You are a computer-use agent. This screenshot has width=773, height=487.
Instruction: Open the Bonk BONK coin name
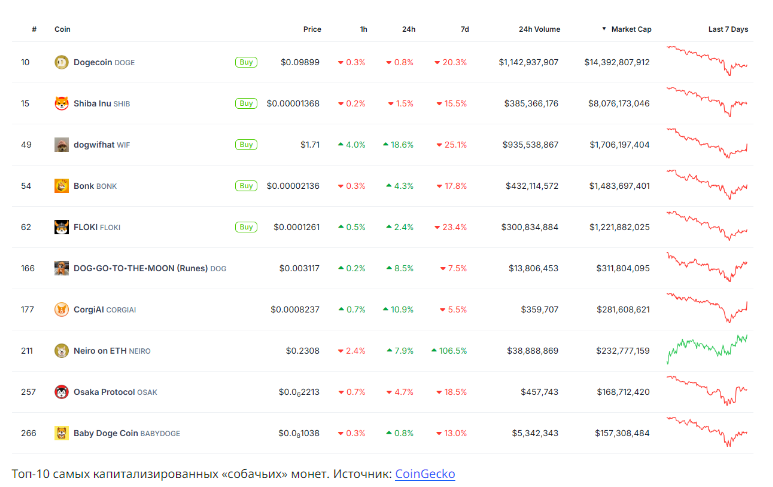(x=95, y=186)
